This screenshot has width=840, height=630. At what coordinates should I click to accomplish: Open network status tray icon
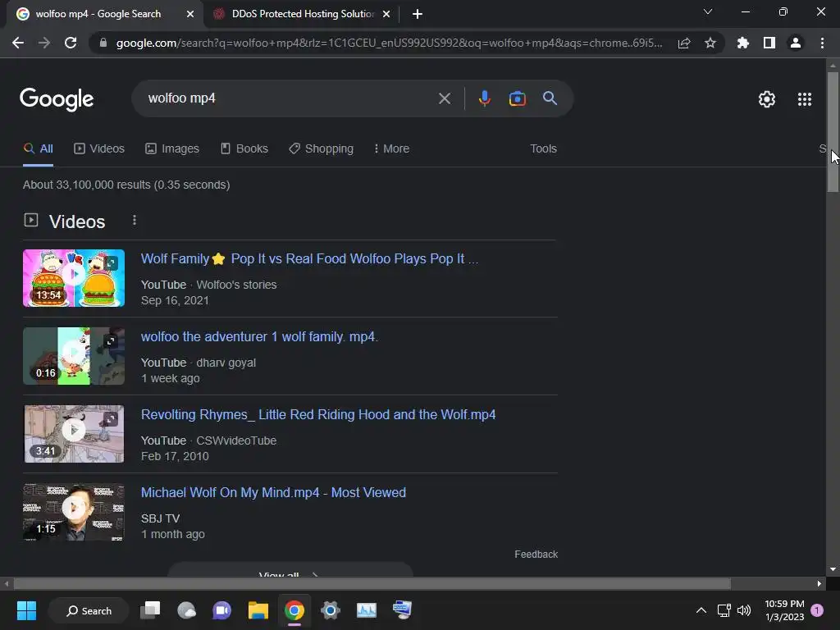click(x=724, y=610)
